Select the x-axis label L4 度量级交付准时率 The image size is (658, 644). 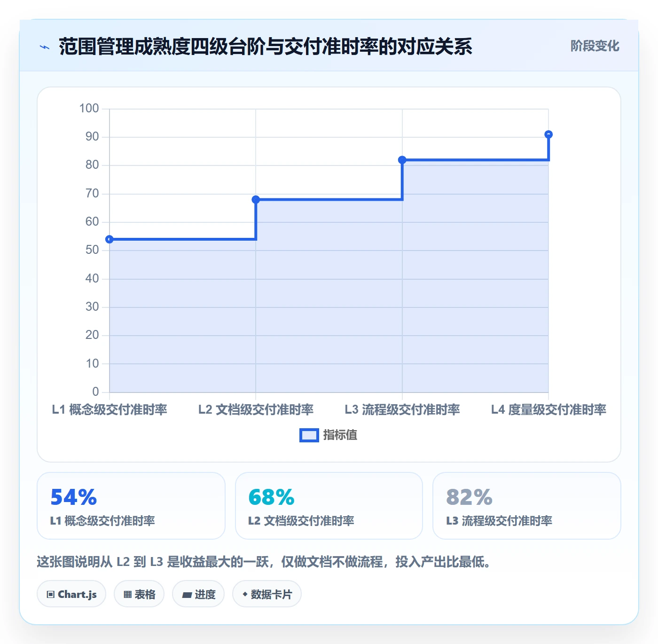tap(548, 409)
